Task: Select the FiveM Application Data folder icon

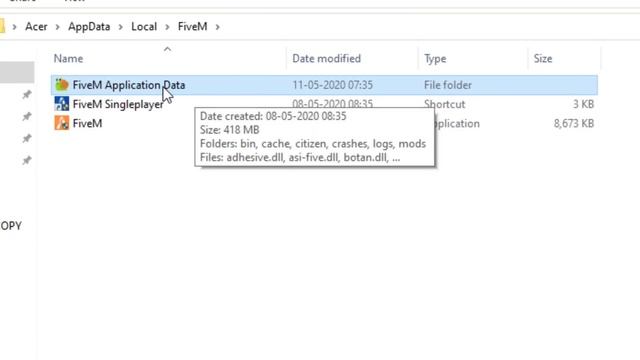Action: click(x=62, y=84)
